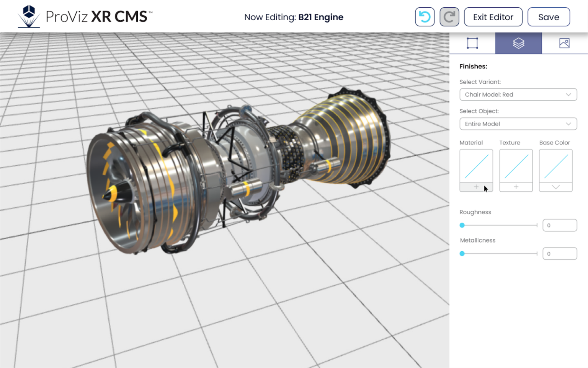Click the 'Finishes:' heading
This screenshot has height=368, width=588.
pos(473,66)
